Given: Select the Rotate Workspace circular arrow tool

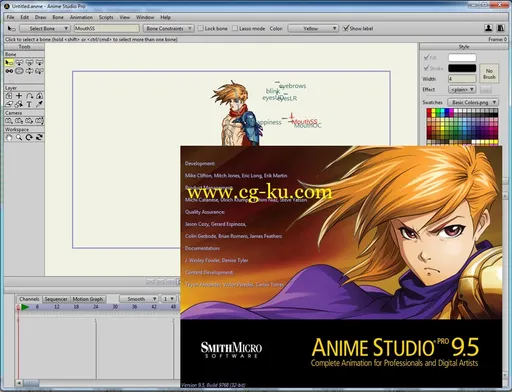Looking at the screenshot, I should 29,137.
